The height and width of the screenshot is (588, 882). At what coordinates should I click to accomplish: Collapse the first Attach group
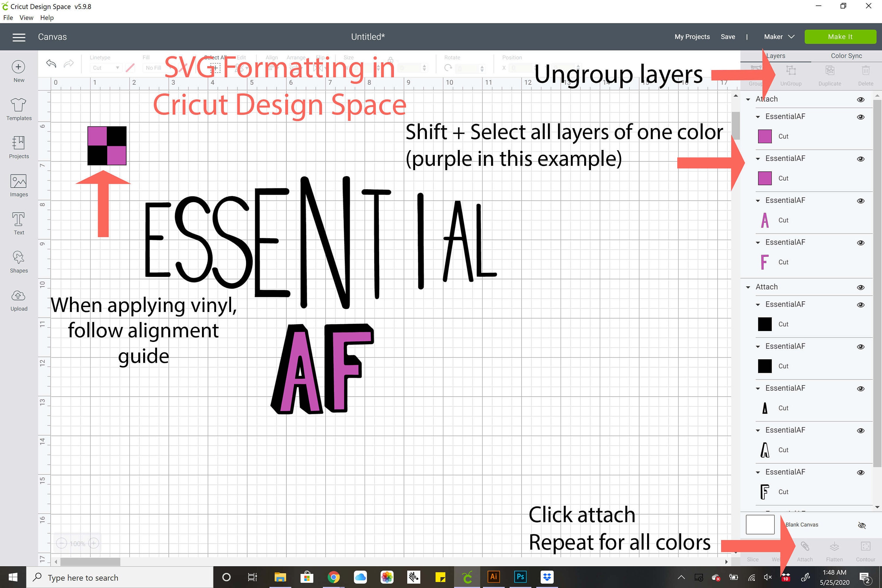tap(748, 99)
